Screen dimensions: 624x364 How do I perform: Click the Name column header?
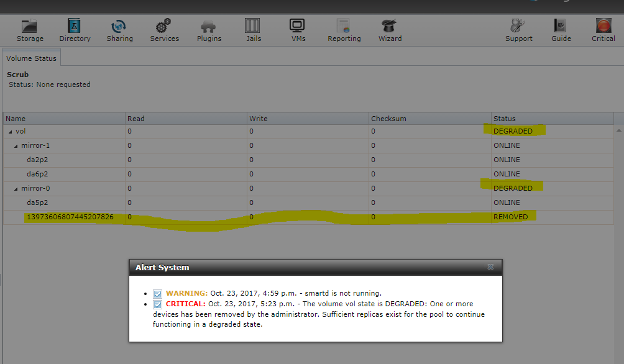[65, 119]
